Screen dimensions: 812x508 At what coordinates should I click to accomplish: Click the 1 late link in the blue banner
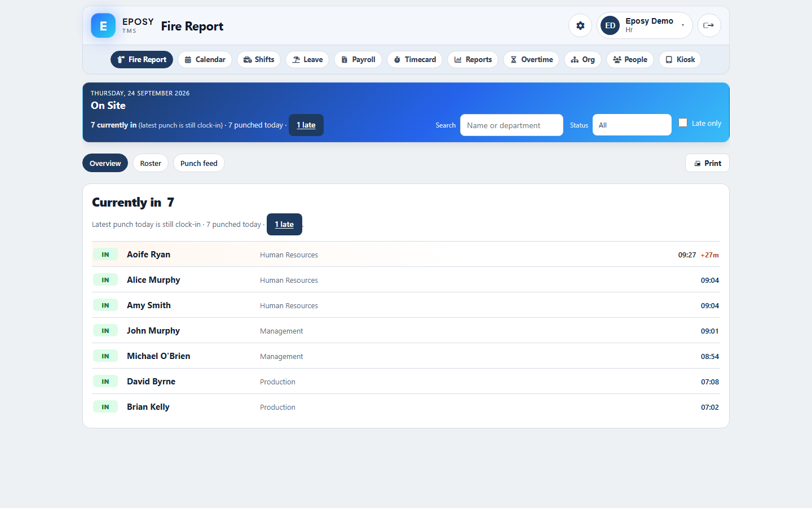pos(306,125)
